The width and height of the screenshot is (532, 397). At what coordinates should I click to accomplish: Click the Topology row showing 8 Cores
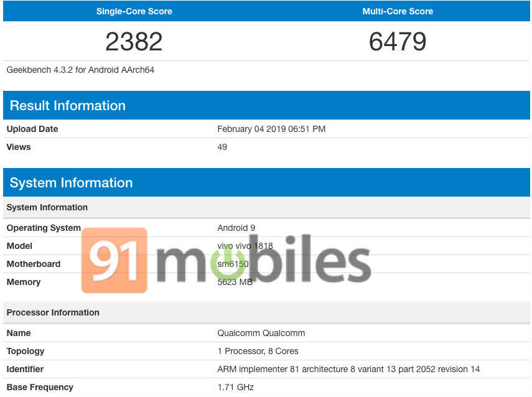[258, 351]
